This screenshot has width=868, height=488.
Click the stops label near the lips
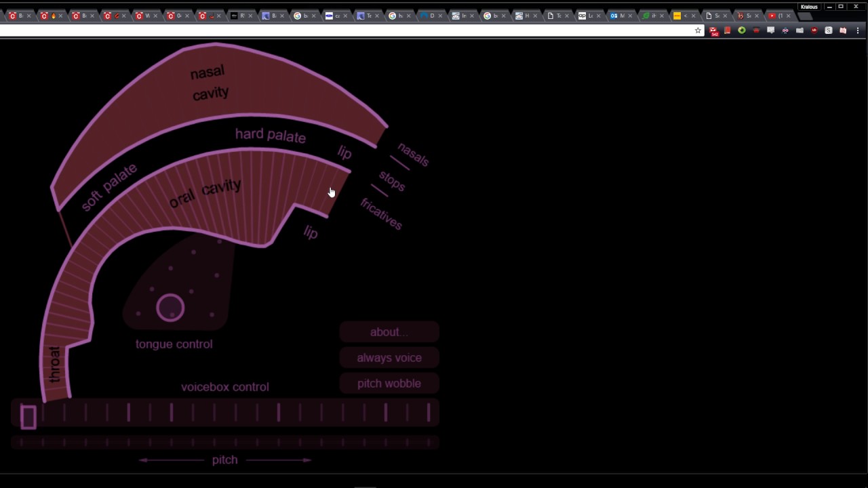click(392, 180)
